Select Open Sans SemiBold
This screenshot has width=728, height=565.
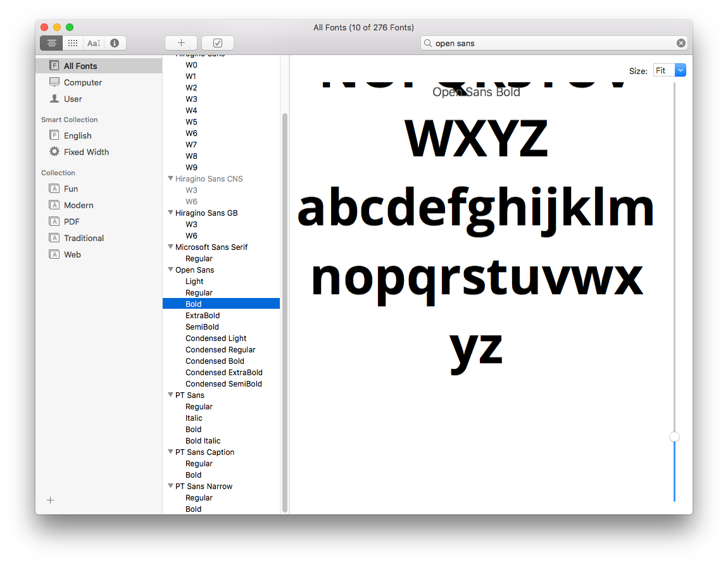coord(221,327)
